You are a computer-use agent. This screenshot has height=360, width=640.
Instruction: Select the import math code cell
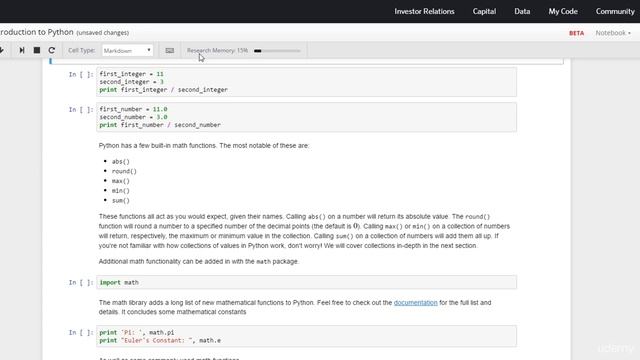point(307,282)
